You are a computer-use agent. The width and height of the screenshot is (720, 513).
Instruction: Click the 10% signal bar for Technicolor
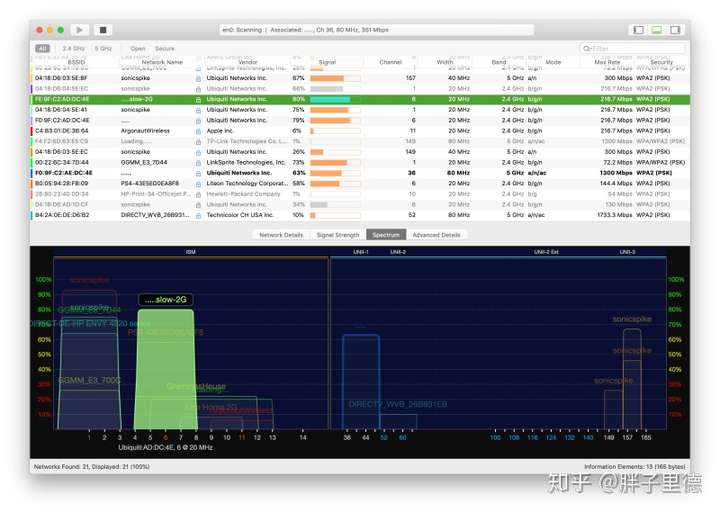(335, 215)
